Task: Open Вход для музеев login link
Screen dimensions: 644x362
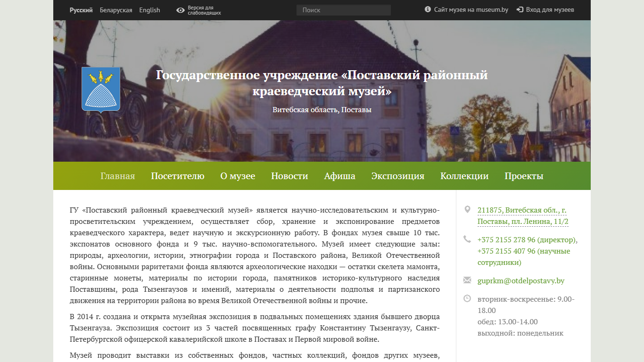Action: click(x=550, y=9)
